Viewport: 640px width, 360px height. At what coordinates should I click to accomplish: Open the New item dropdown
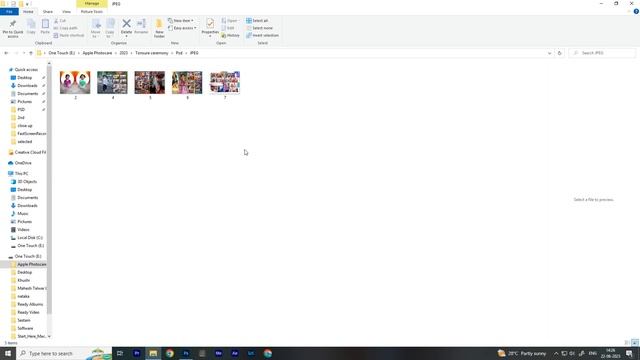(x=181, y=21)
